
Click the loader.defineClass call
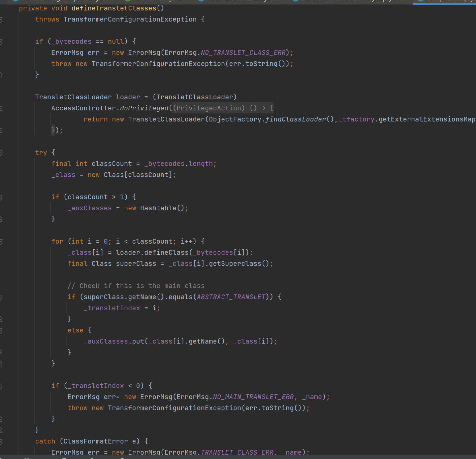[x=152, y=252]
